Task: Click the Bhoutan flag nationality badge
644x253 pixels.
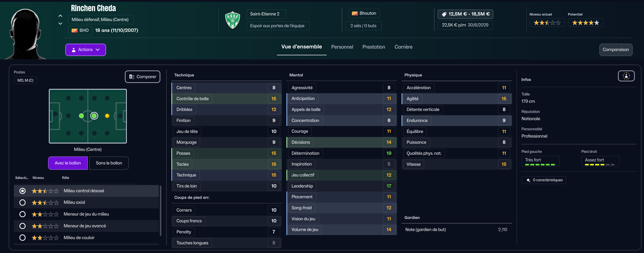Action: click(x=364, y=13)
